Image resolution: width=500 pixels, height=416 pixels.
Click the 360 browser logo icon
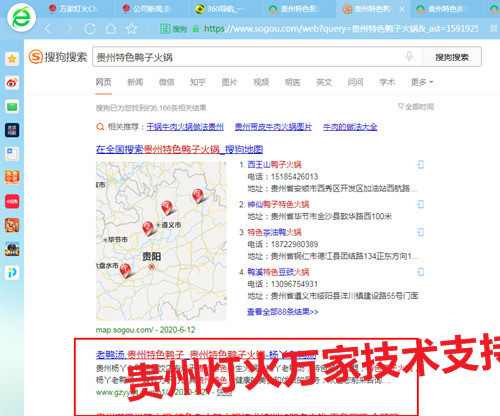coord(21,17)
